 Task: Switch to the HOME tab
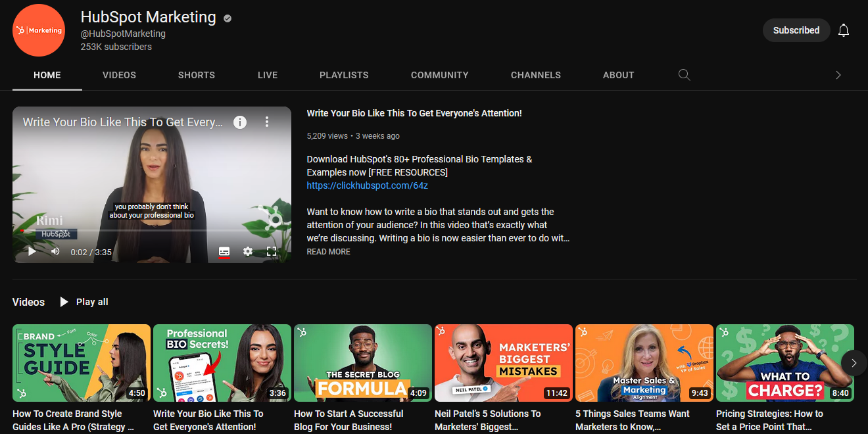(x=47, y=75)
